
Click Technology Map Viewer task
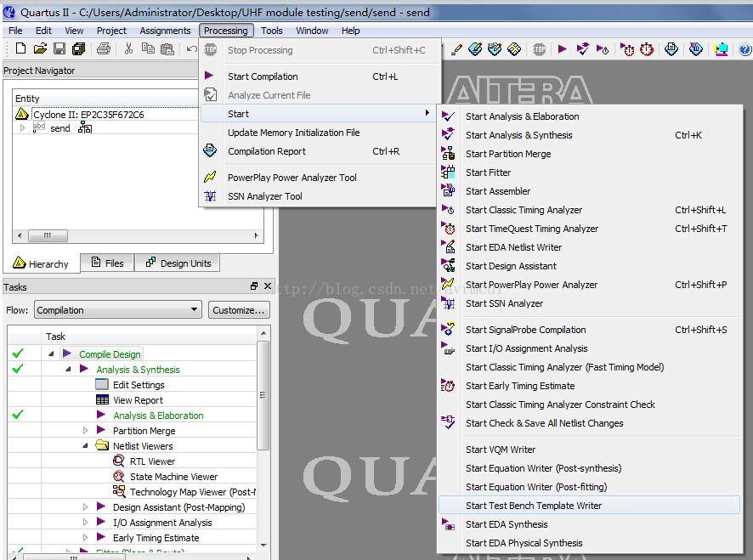[193, 492]
